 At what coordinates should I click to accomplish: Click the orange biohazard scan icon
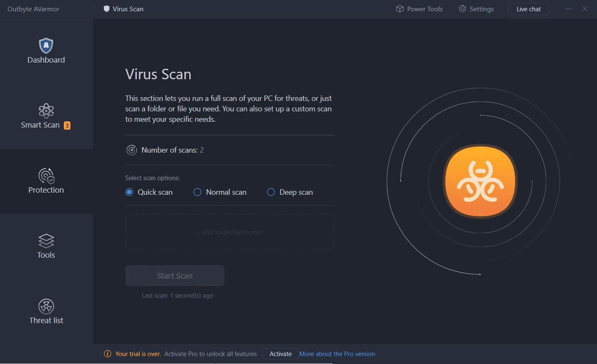480,181
